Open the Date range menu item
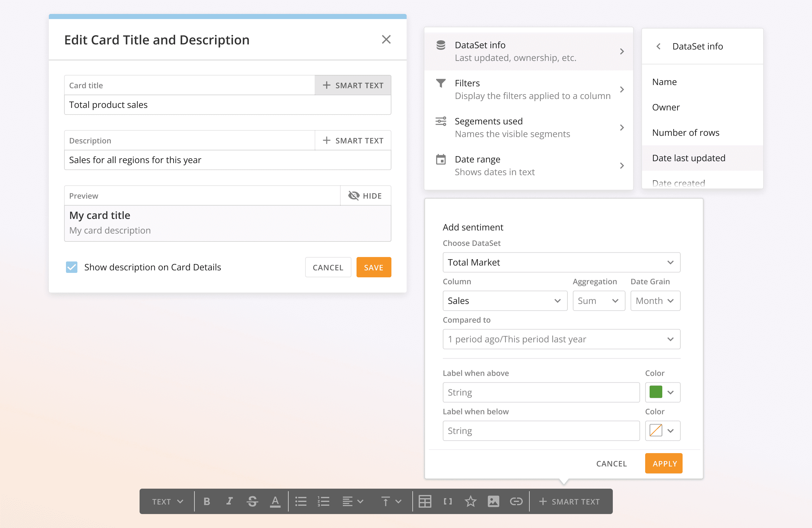 [x=528, y=166]
